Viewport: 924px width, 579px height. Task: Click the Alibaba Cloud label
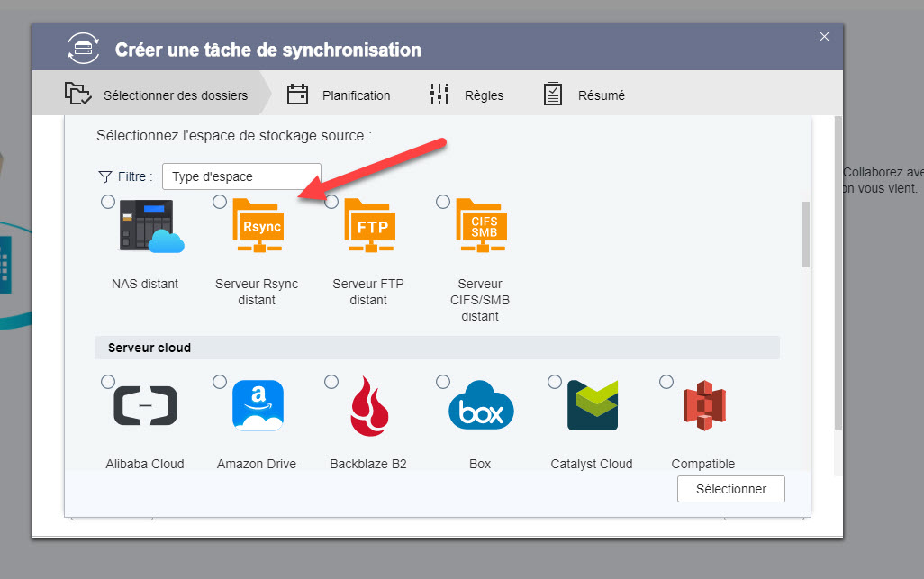coord(145,464)
